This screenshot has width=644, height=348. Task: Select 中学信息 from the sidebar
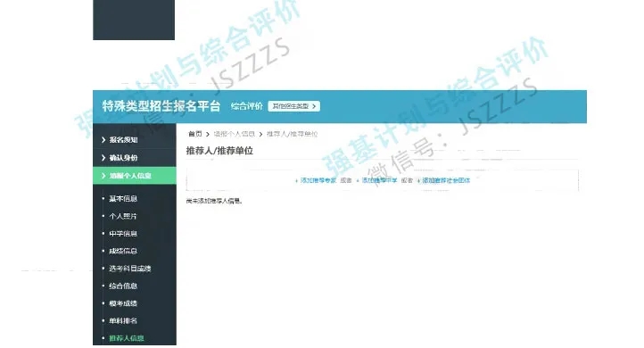123,234
